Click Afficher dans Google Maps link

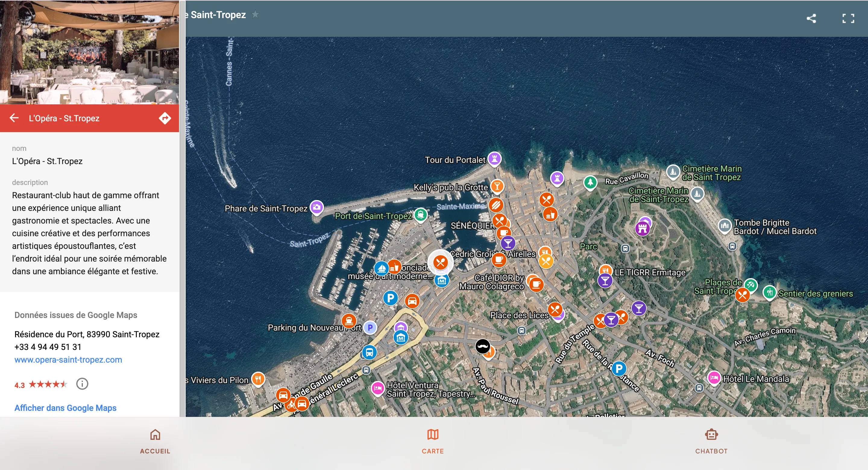(x=65, y=408)
